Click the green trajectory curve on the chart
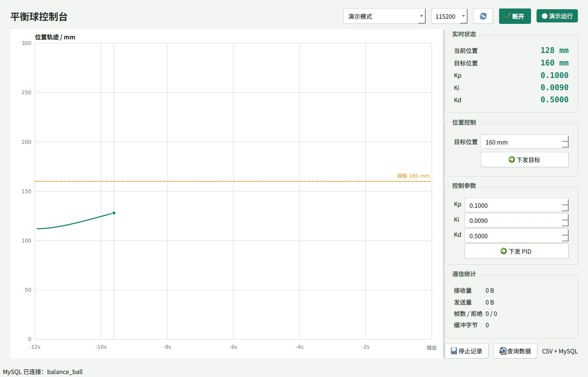This screenshot has width=588, height=377. click(x=75, y=223)
